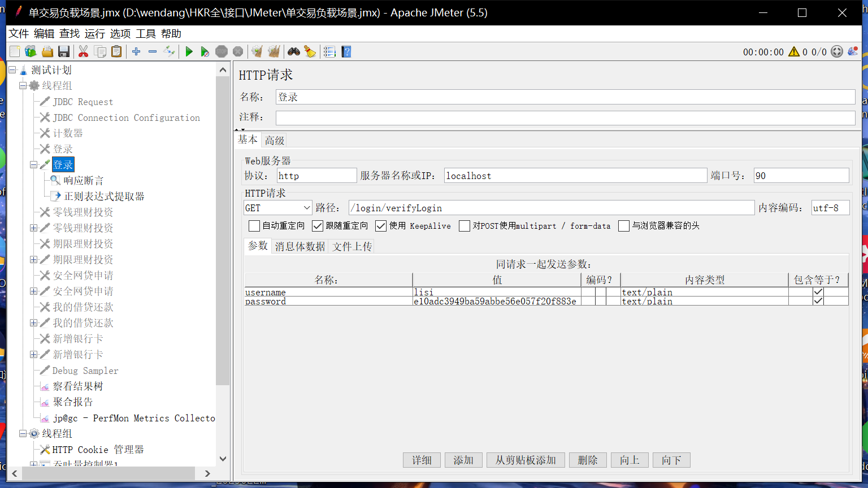Switch to the 消息体数据 tab

pyautogui.click(x=300, y=246)
